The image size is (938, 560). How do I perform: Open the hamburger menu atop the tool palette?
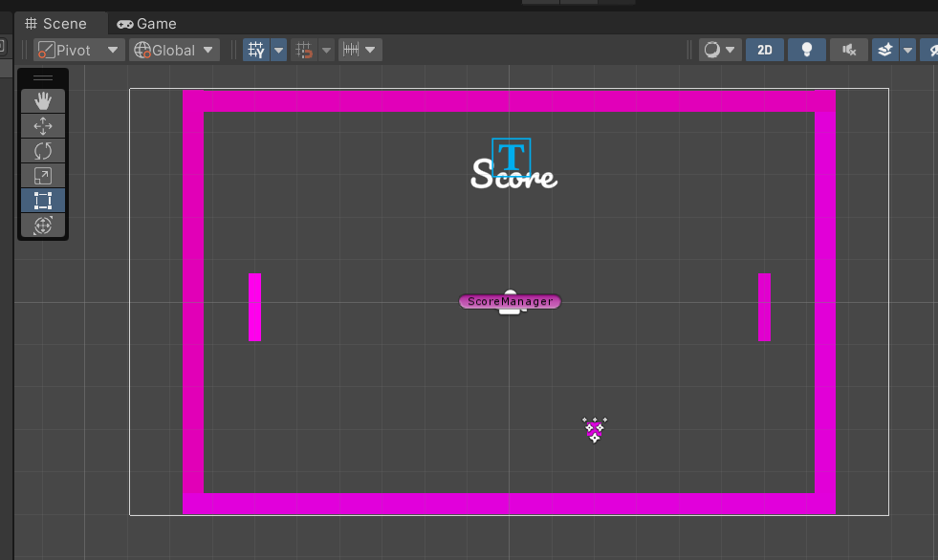point(42,77)
